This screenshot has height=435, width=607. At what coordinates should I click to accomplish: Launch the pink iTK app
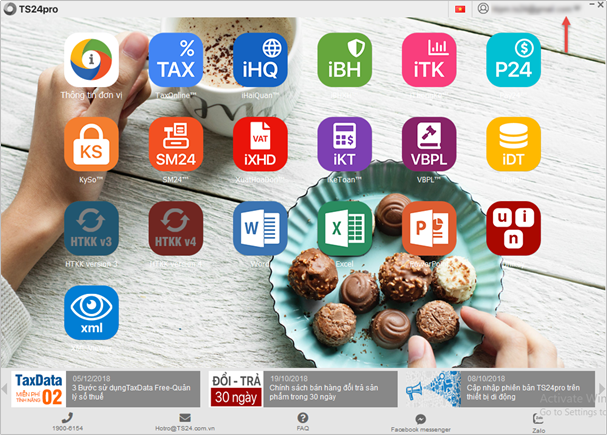(x=429, y=60)
